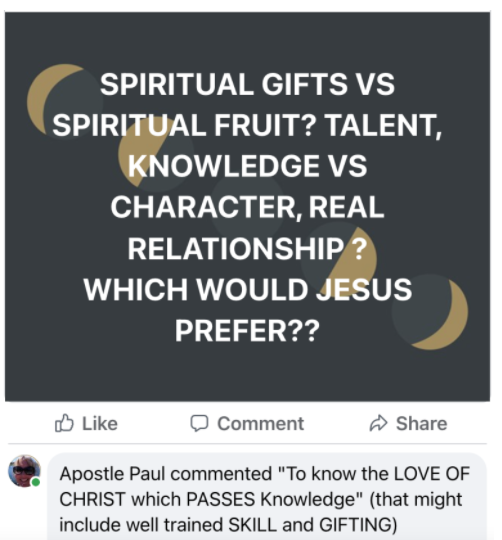This screenshot has width=502, height=540.
Task: Click the SKILL and GIFTING phrase
Action: click(309, 525)
